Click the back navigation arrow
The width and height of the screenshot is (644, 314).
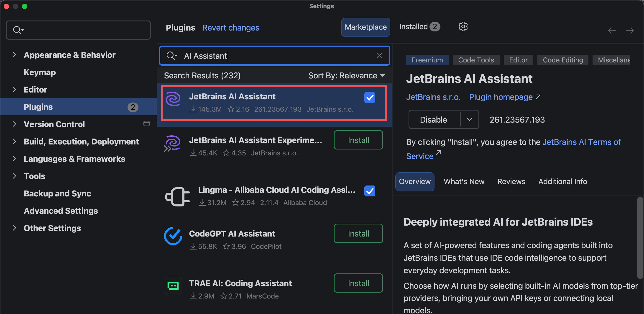tap(612, 31)
